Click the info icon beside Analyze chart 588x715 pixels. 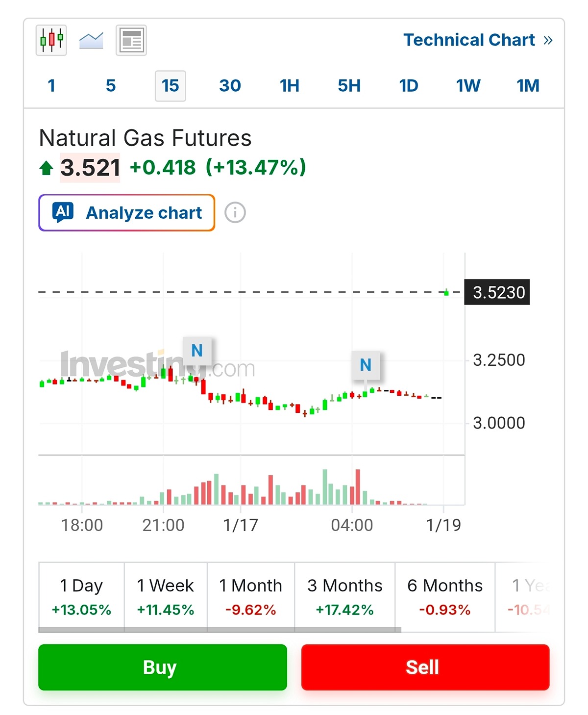(235, 213)
